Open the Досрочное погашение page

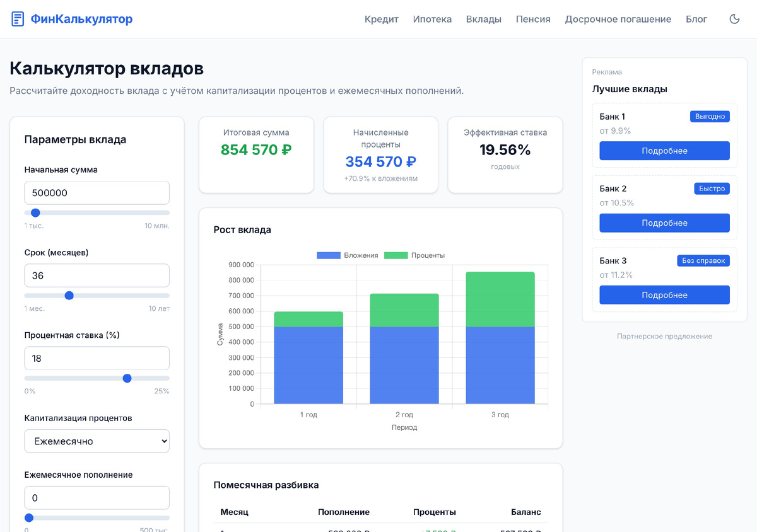pos(618,19)
